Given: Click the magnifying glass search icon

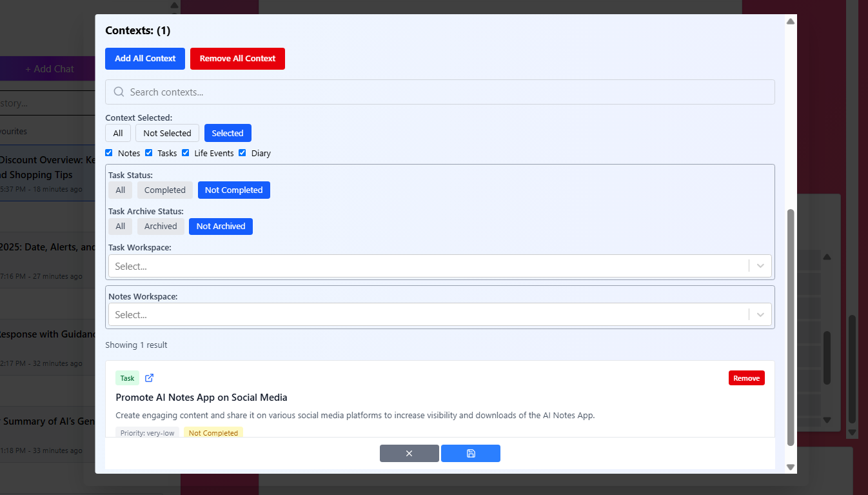Looking at the screenshot, I should (119, 92).
